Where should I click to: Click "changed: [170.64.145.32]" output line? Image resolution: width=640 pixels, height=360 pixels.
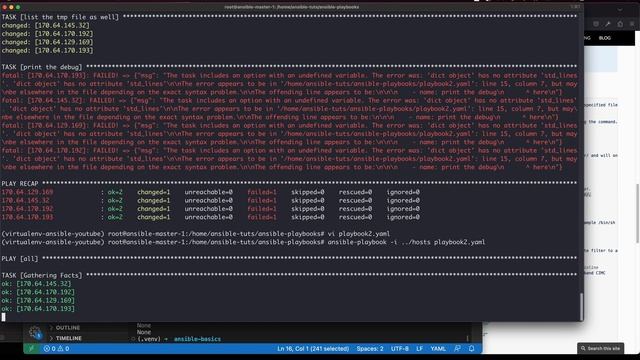click(x=45, y=25)
